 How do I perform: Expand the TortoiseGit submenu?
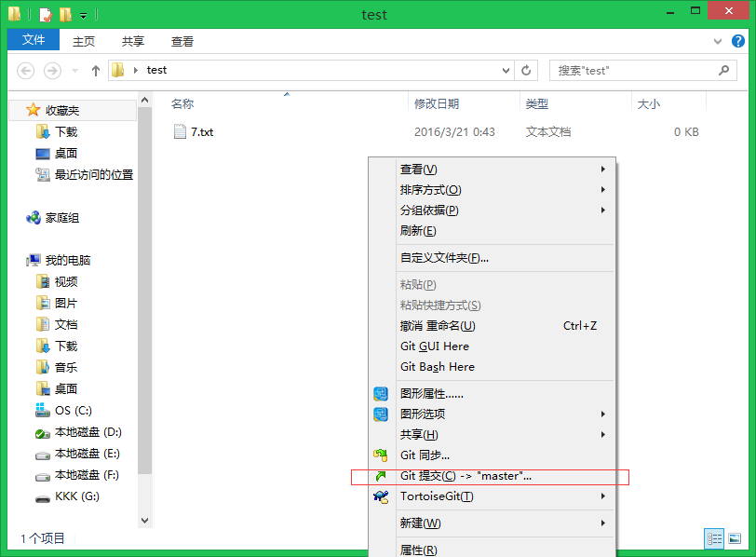603,496
